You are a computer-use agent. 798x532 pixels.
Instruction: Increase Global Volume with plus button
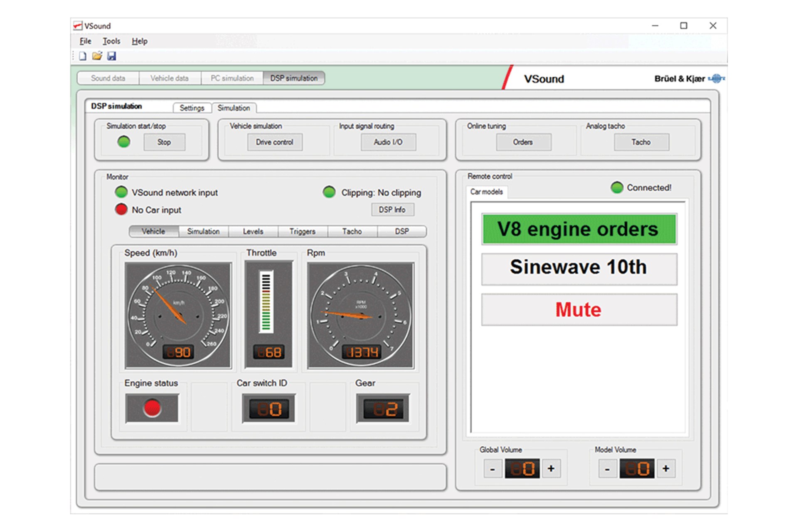pyautogui.click(x=551, y=469)
